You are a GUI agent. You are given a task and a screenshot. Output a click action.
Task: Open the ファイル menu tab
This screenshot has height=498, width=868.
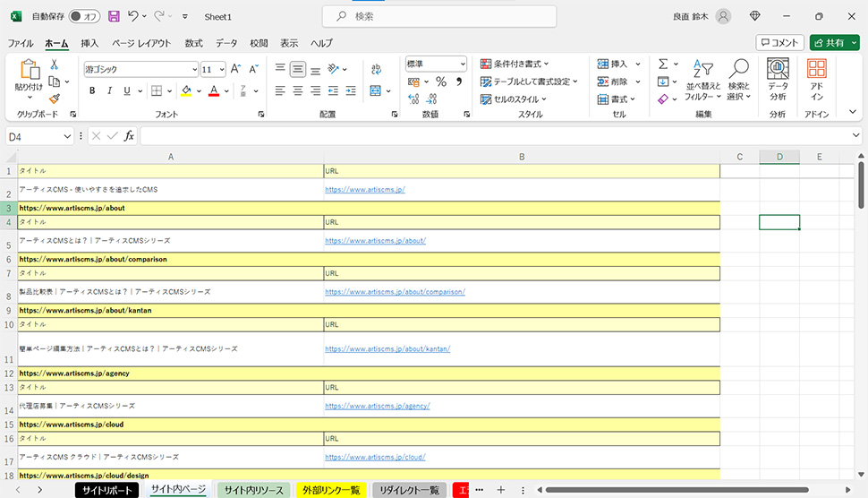tap(21, 43)
